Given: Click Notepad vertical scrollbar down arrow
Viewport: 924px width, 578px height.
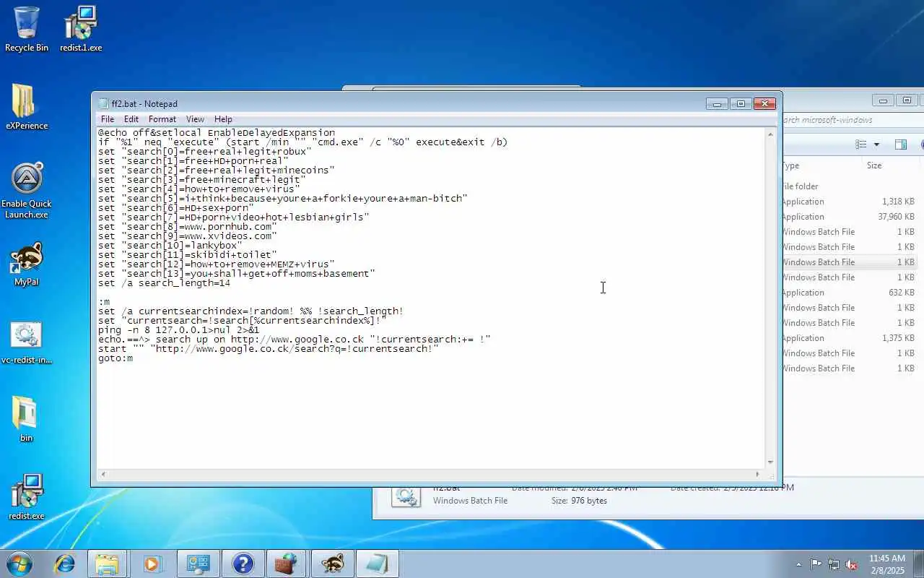Looking at the screenshot, I should coord(770,462).
